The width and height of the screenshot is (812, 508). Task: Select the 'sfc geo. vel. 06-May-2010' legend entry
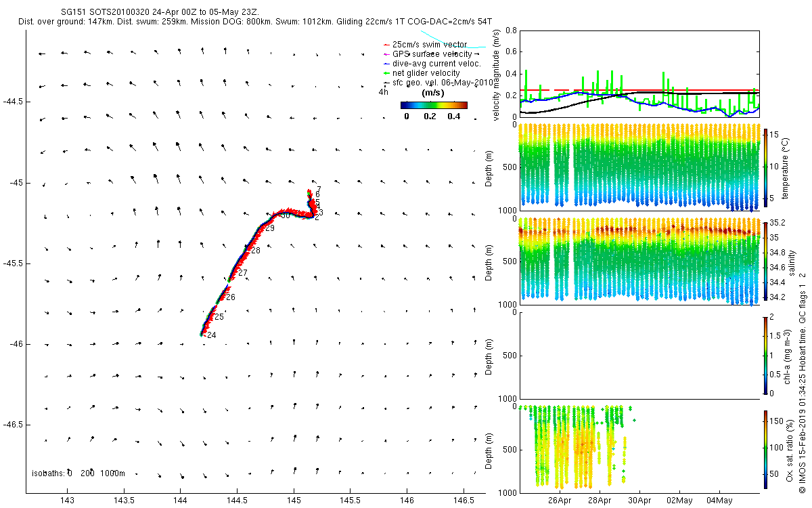point(438,83)
